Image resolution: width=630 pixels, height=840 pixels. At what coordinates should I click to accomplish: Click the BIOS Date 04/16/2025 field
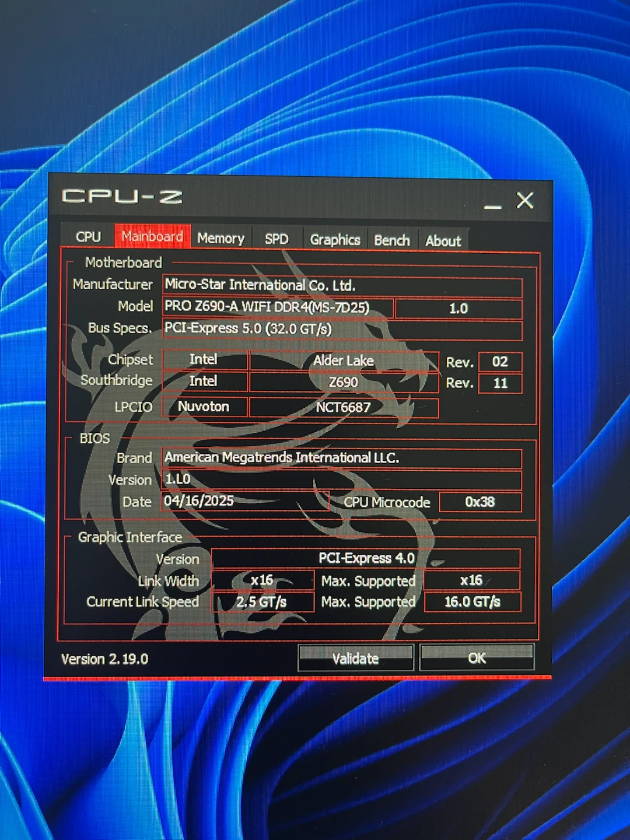pyautogui.click(x=246, y=501)
